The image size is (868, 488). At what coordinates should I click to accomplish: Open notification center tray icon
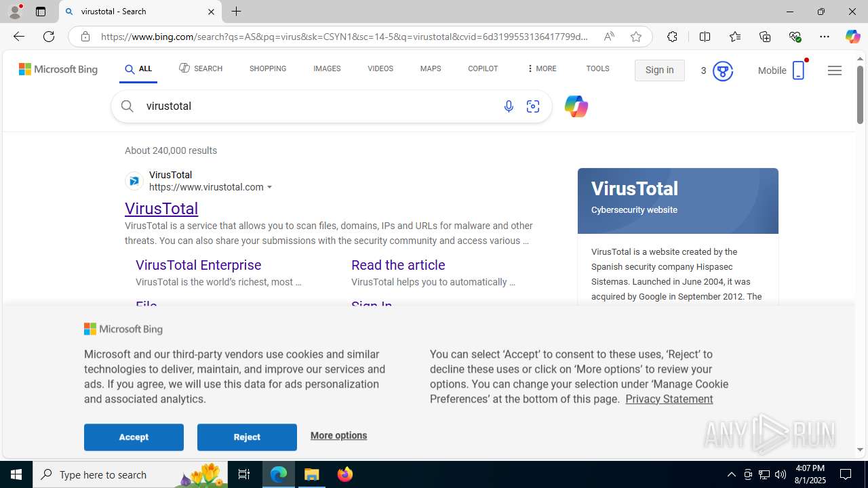(846, 474)
